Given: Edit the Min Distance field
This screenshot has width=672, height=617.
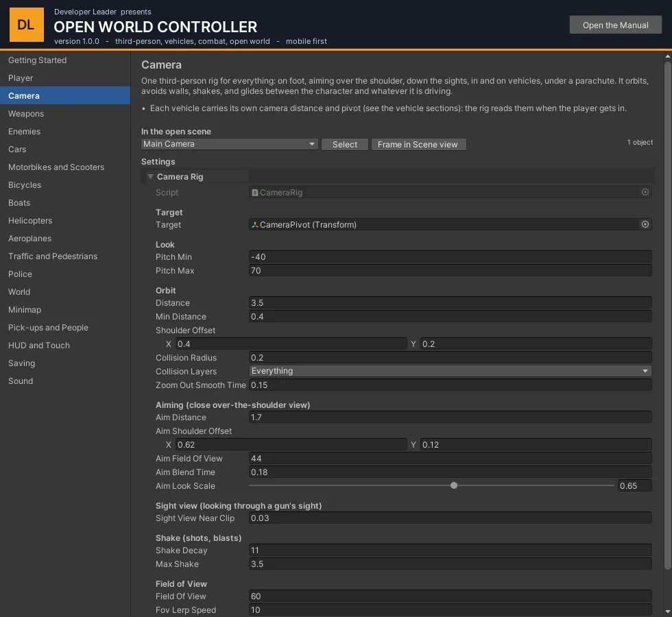Looking at the screenshot, I should pos(451,316).
